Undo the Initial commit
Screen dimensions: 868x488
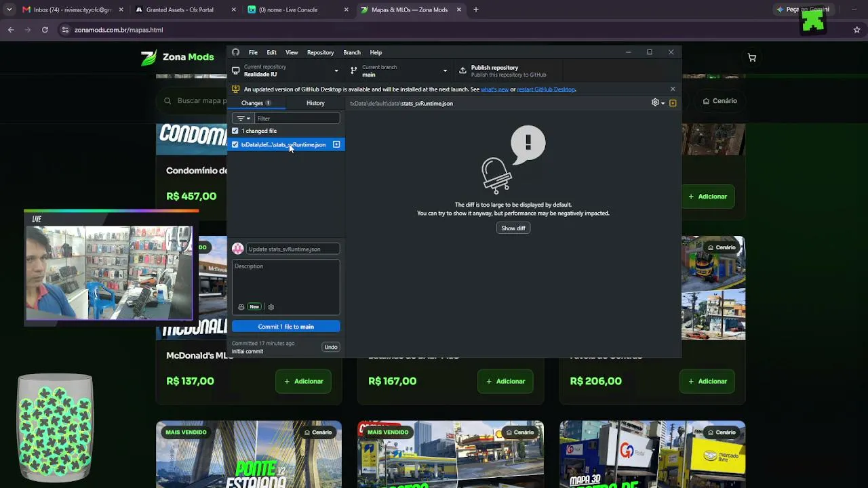(x=331, y=347)
